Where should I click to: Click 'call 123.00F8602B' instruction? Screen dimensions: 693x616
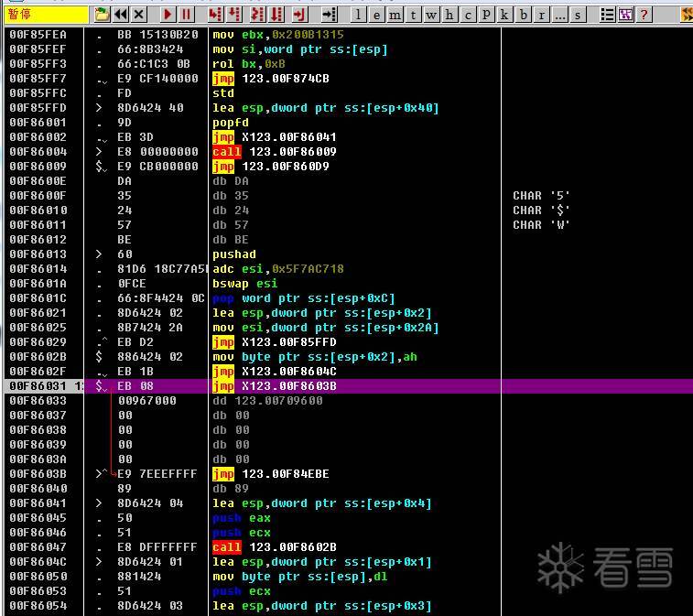click(x=274, y=547)
